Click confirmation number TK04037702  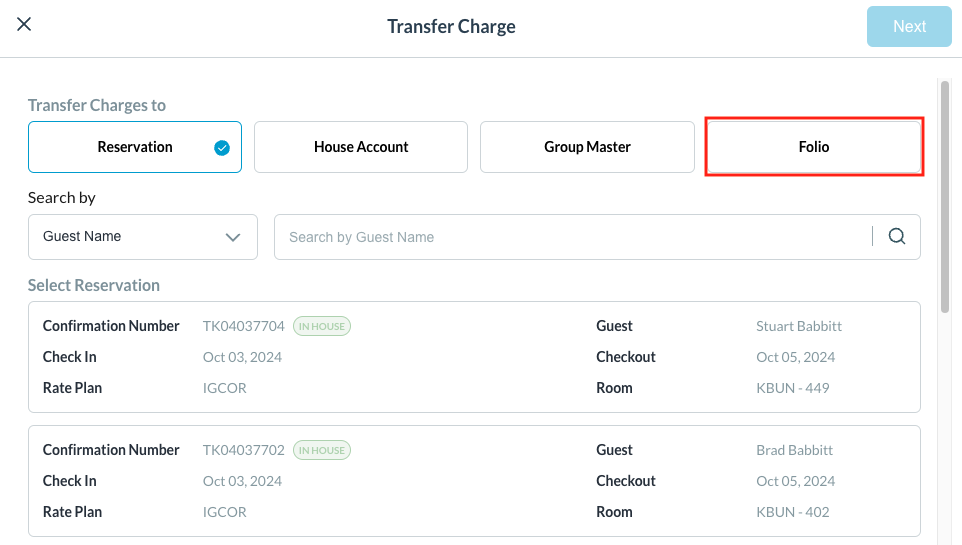coord(244,450)
